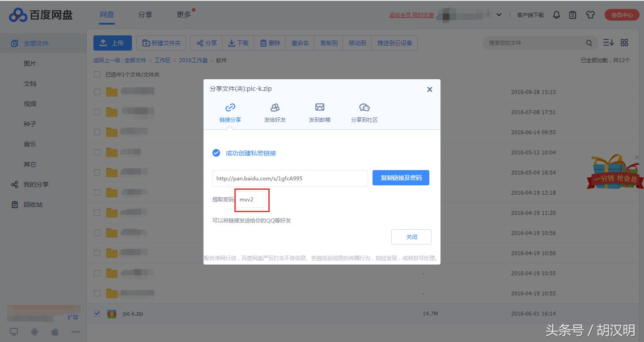Uncheck the pic-k.zip file checkbox

[97, 313]
